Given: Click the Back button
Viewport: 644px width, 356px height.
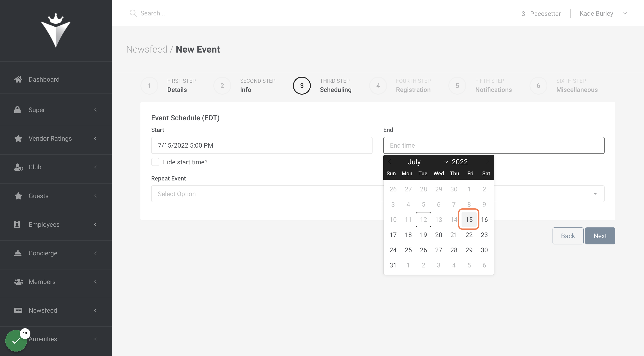Looking at the screenshot, I should click(568, 236).
